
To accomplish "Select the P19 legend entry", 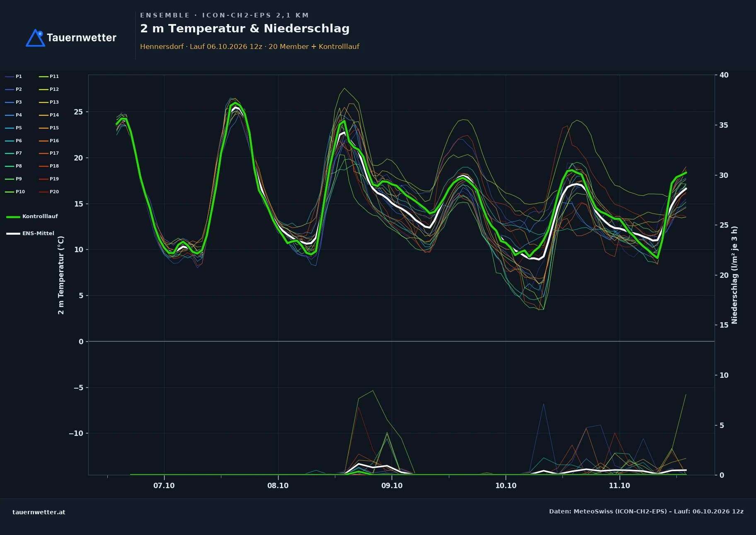I will [x=49, y=179].
